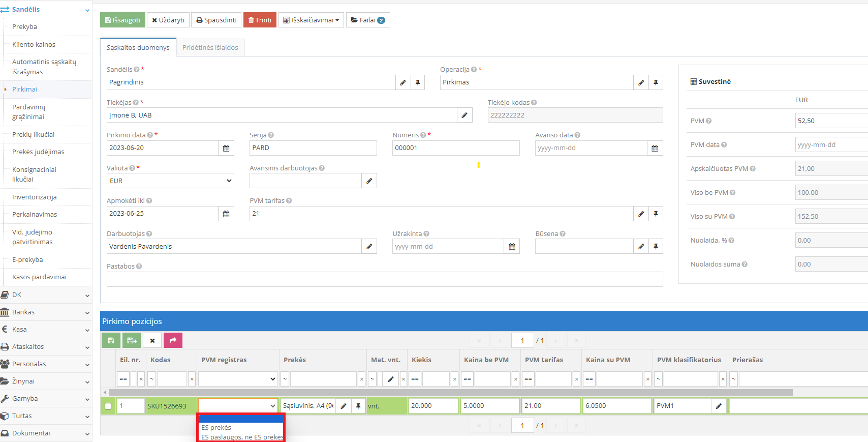This screenshot has height=442, width=868.
Task: Click the pink share arrow icon
Action: (173, 340)
